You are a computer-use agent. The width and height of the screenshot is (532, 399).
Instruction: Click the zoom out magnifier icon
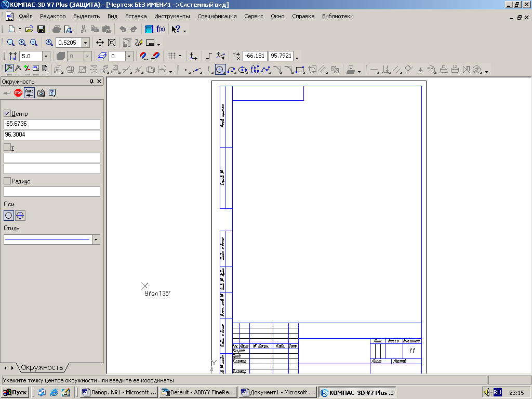34,43
